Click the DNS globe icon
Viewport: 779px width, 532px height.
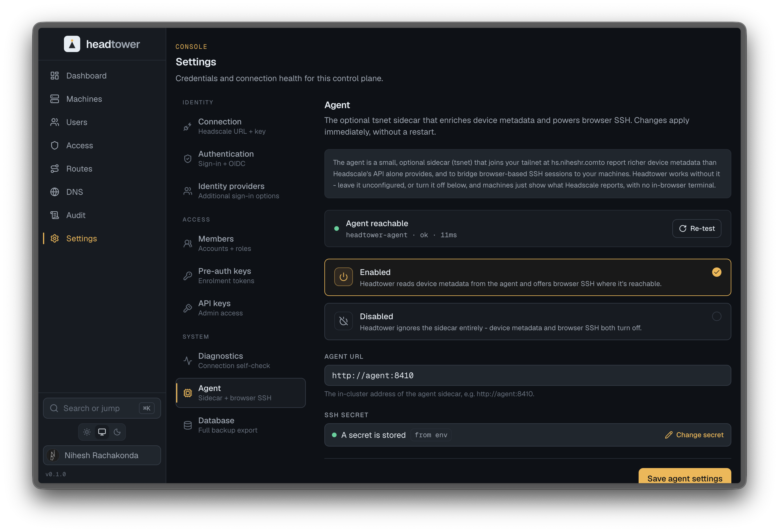click(55, 192)
